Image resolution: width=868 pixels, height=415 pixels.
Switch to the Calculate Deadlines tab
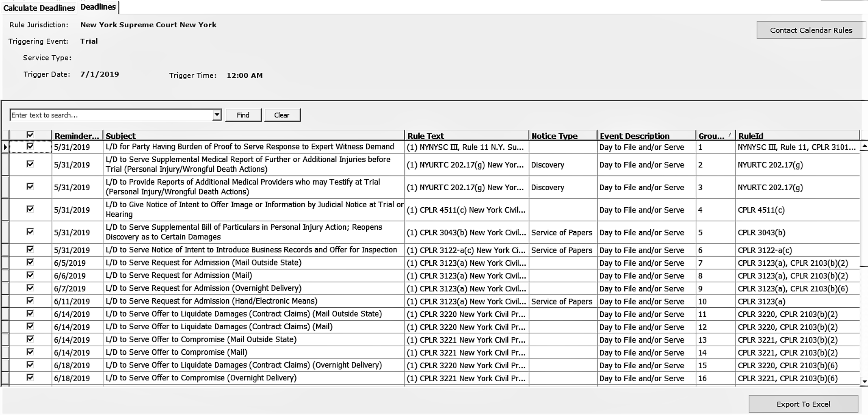(x=39, y=8)
